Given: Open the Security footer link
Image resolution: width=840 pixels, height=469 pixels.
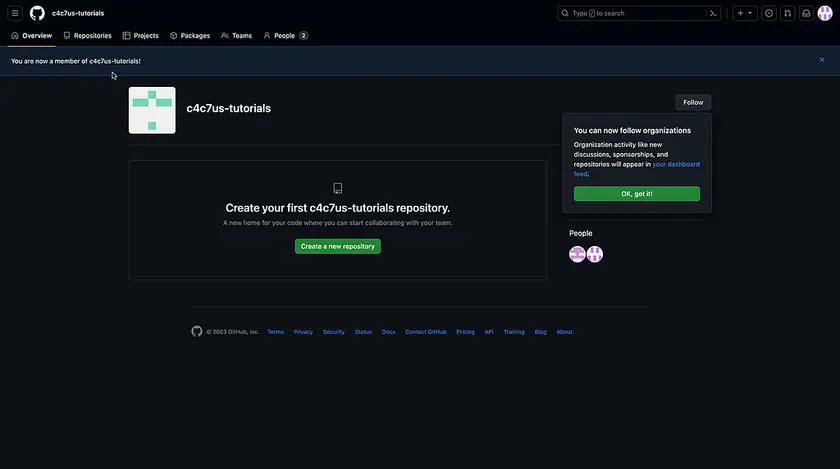Looking at the screenshot, I should 334,332.
